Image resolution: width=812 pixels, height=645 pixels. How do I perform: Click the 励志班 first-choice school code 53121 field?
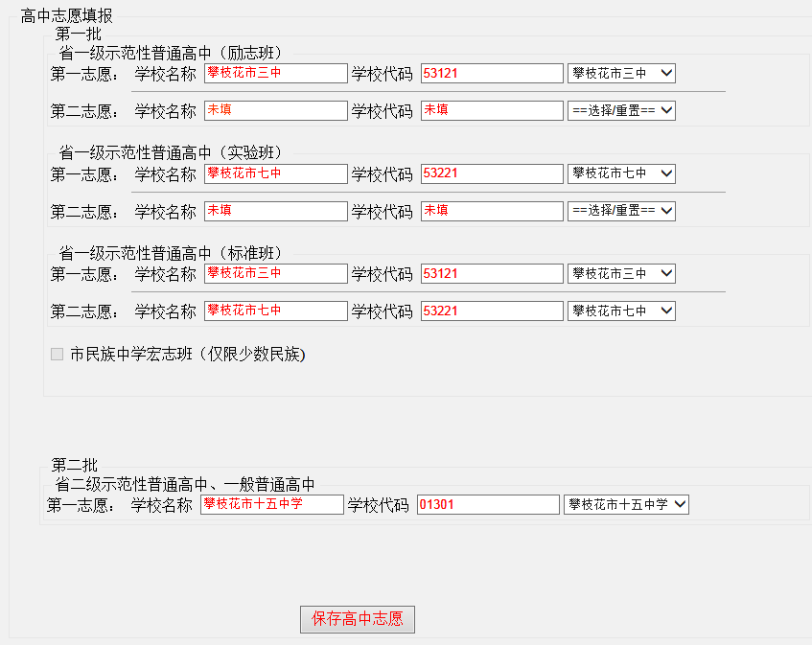pos(492,74)
